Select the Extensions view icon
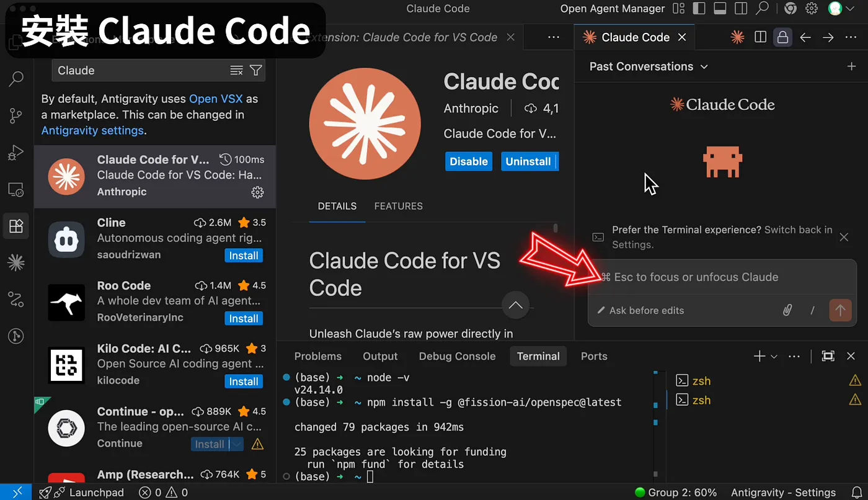The image size is (868, 500). point(16,226)
